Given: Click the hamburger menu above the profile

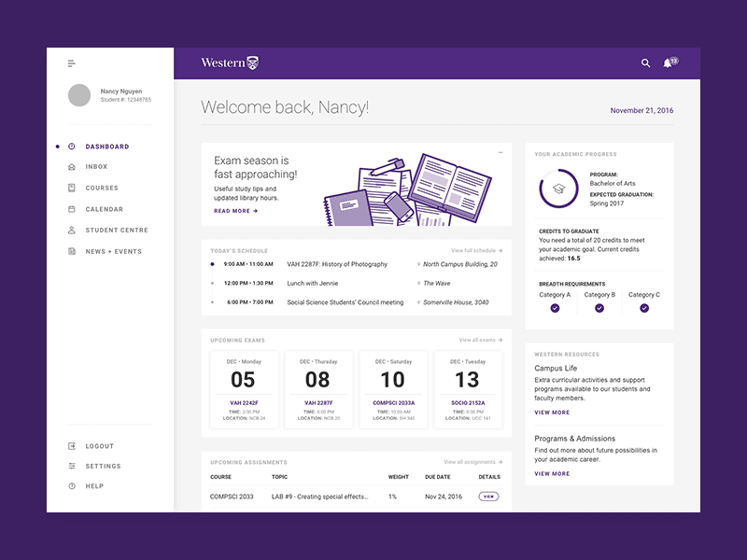Looking at the screenshot, I should 72,63.
